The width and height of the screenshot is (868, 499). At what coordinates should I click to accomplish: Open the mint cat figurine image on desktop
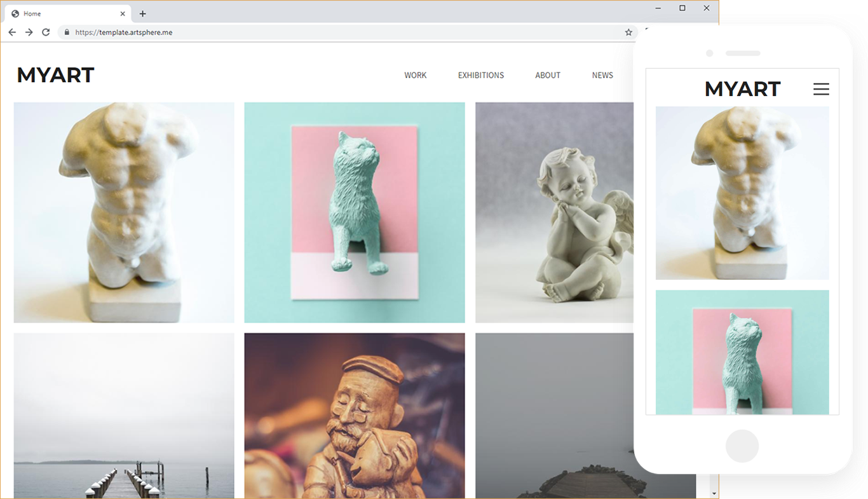tap(355, 212)
